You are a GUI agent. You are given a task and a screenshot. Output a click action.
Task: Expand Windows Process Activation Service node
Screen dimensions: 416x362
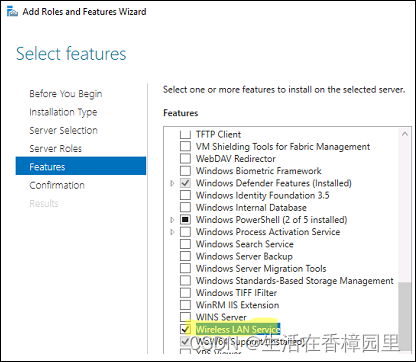coord(172,232)
